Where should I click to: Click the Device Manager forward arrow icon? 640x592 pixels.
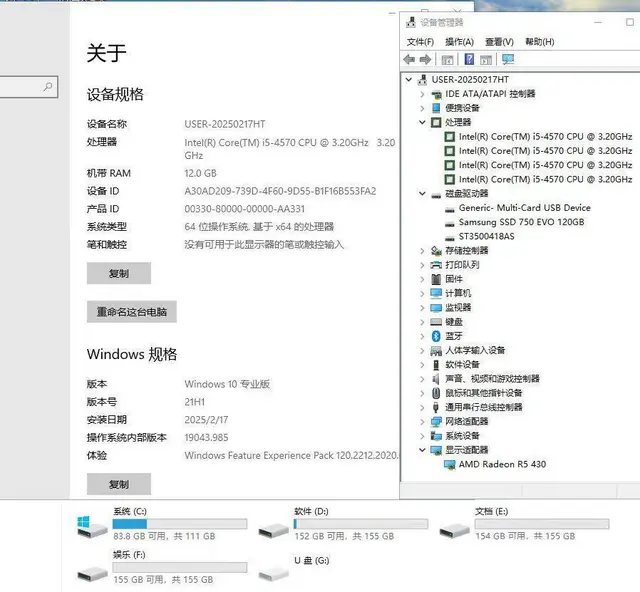click(x=425, y=60)
